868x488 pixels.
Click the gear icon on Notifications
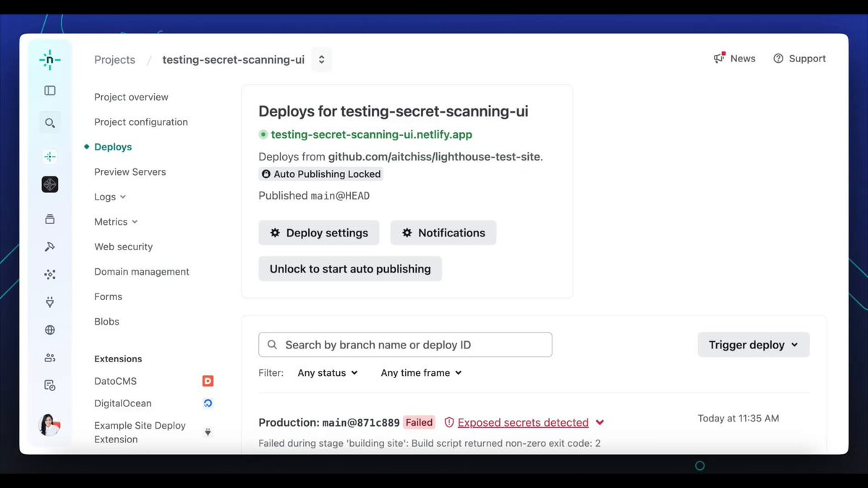coord(407,233)
